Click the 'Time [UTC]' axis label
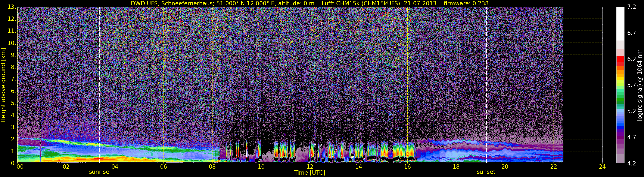 click(x=309, y=173)
